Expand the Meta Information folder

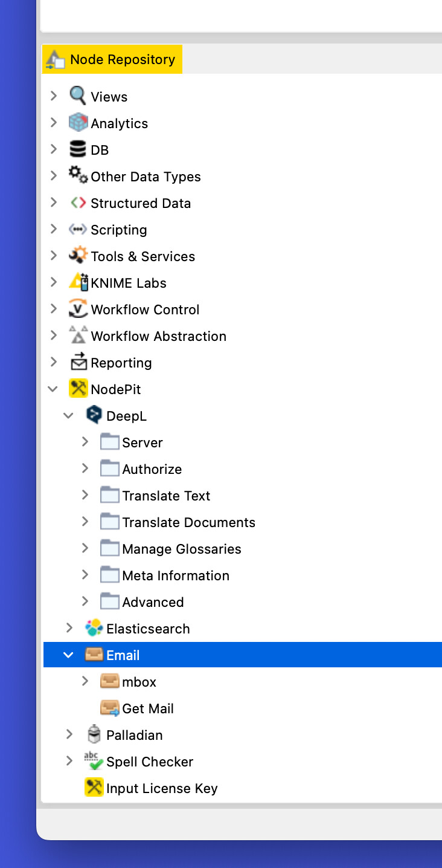click(85, 574)
